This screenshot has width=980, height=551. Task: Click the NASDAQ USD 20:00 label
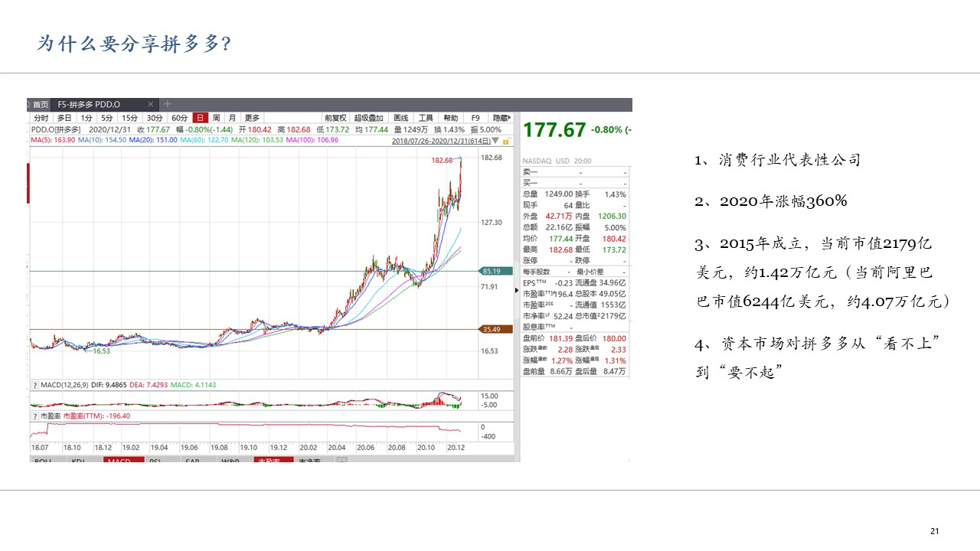coord(557,161)
